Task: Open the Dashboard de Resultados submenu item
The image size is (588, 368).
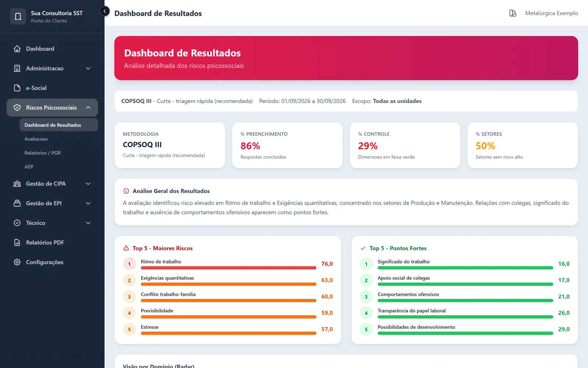Action: point(59,125)
